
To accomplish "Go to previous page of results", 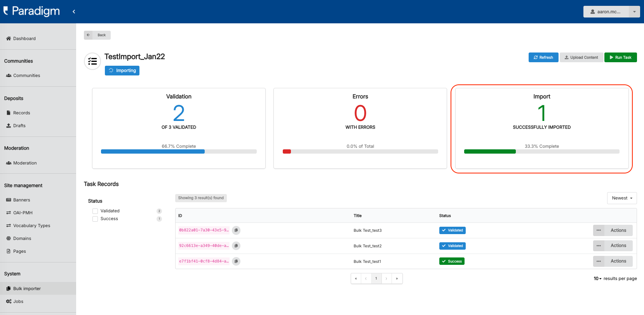I will click(x=366, y=278).
